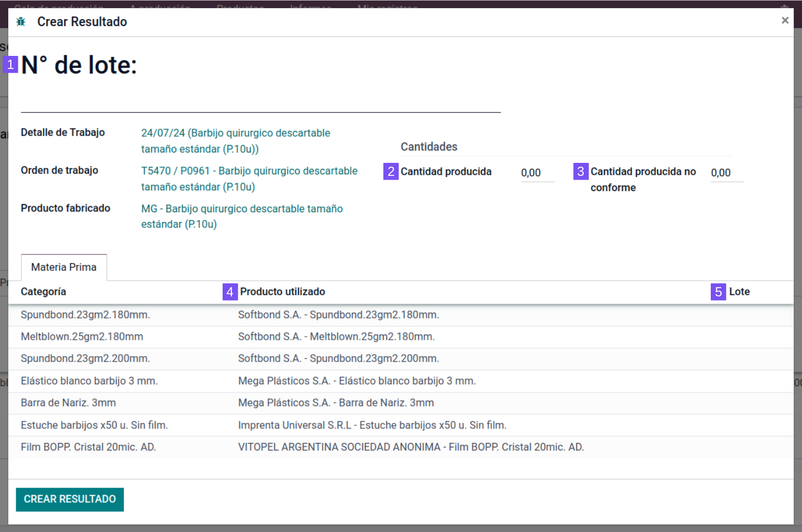Sort by the Categoría column header
Screen dimensions: 802x532
point(43,292)
